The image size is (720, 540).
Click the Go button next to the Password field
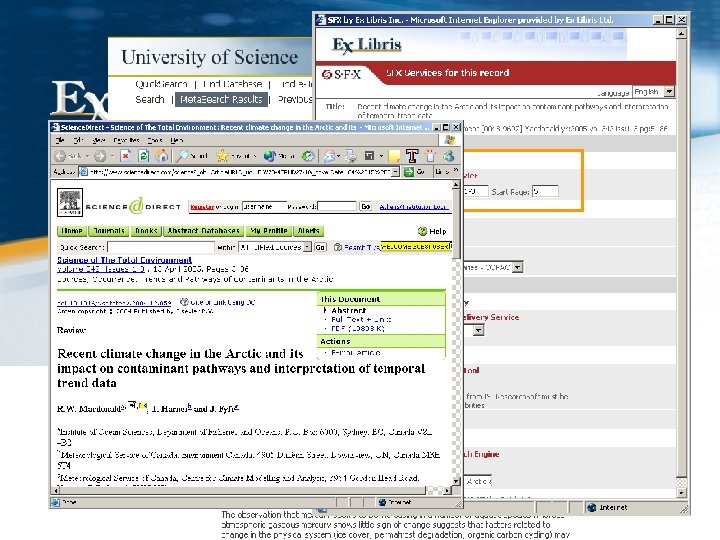[365, 207]
